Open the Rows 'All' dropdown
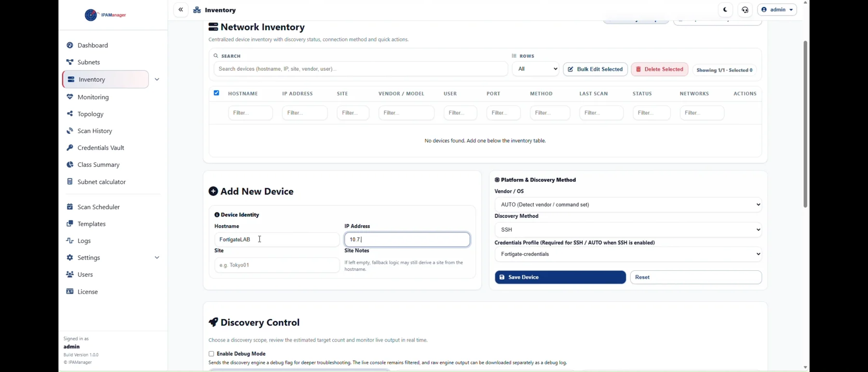The image size is (868, 372). tap(536, 69)
